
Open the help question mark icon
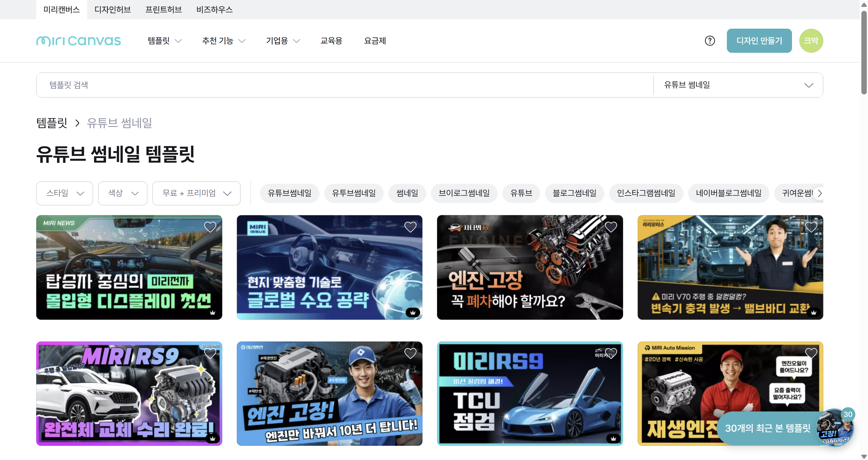pyautogui.click(x=710, y=41)
